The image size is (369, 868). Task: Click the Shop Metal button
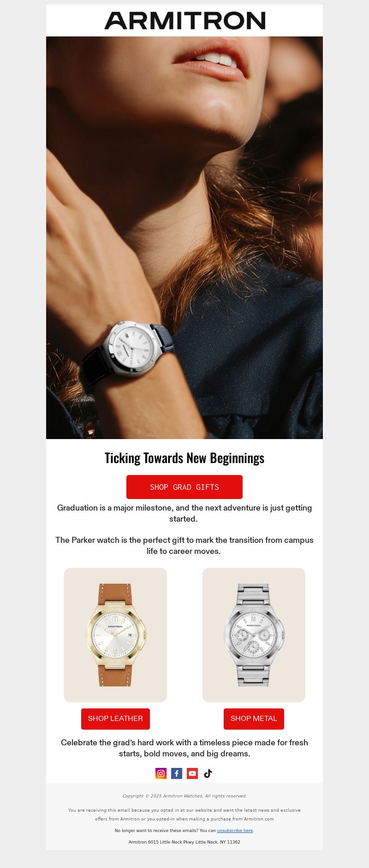tap(254, 719)
